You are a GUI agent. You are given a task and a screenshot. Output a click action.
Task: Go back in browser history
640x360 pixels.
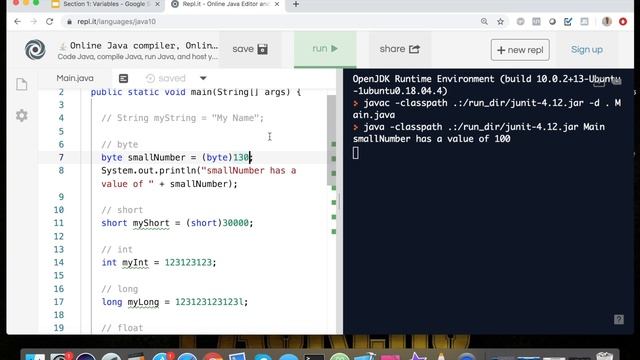click(17, 22)
